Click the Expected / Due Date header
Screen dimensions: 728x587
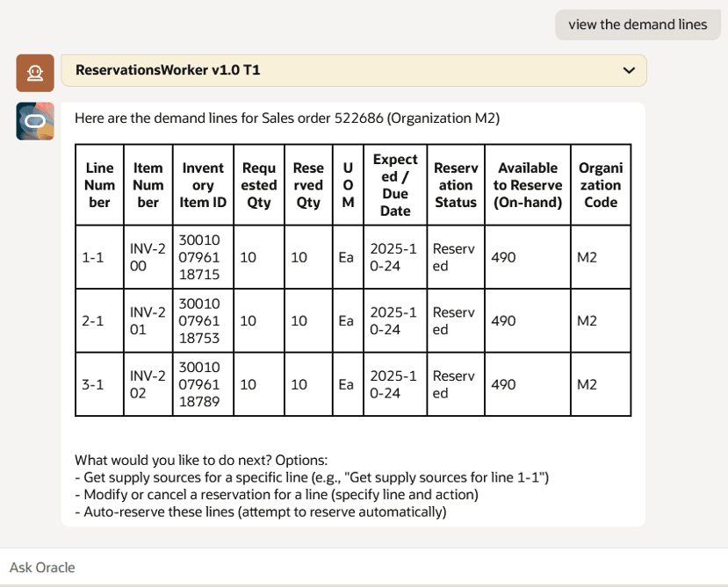395,183
